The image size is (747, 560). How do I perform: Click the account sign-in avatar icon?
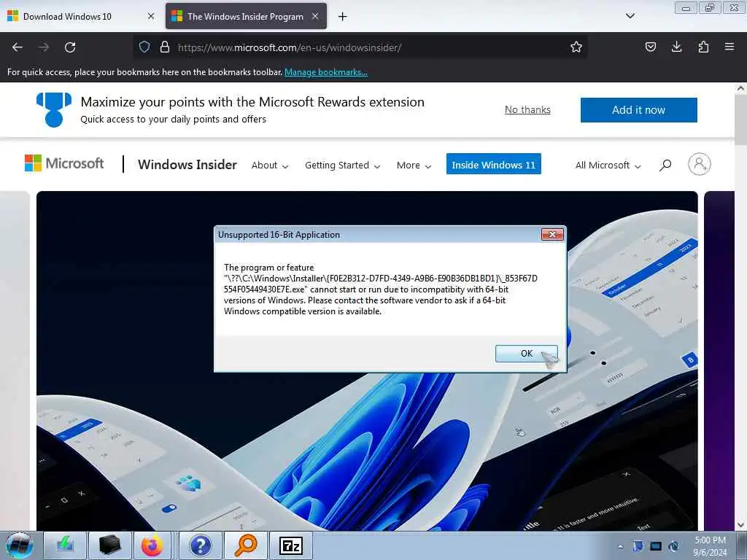click(699, 164)
